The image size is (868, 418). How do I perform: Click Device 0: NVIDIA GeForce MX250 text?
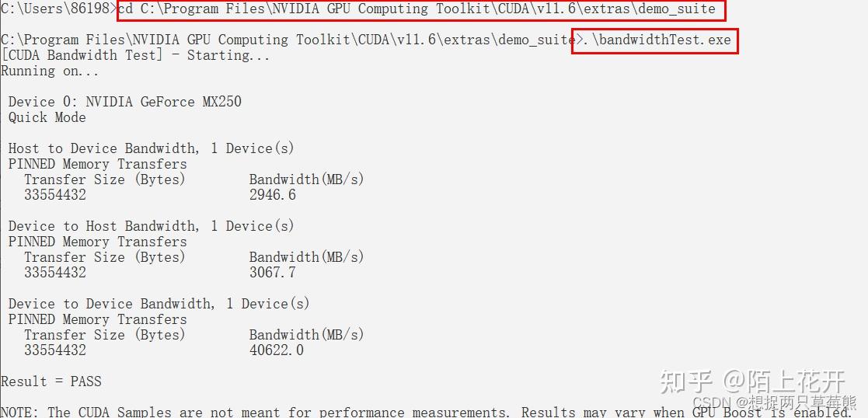pos(124,102)
